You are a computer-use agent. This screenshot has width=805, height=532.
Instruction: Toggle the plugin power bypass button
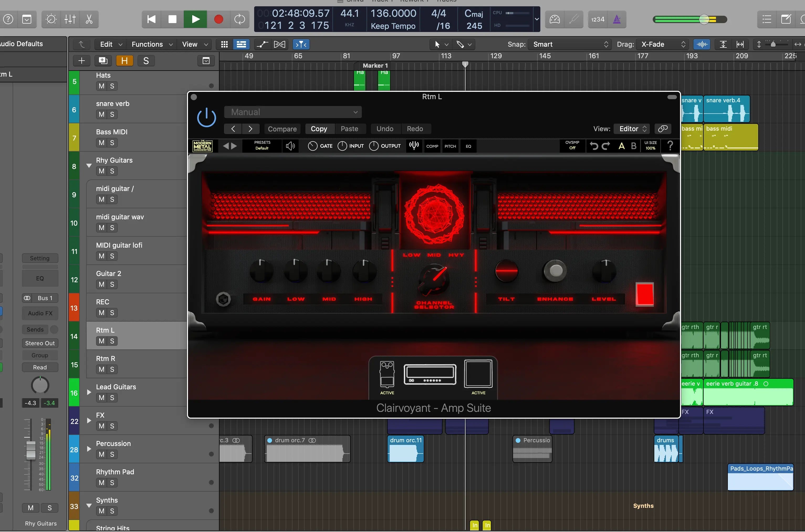point(206,118)
